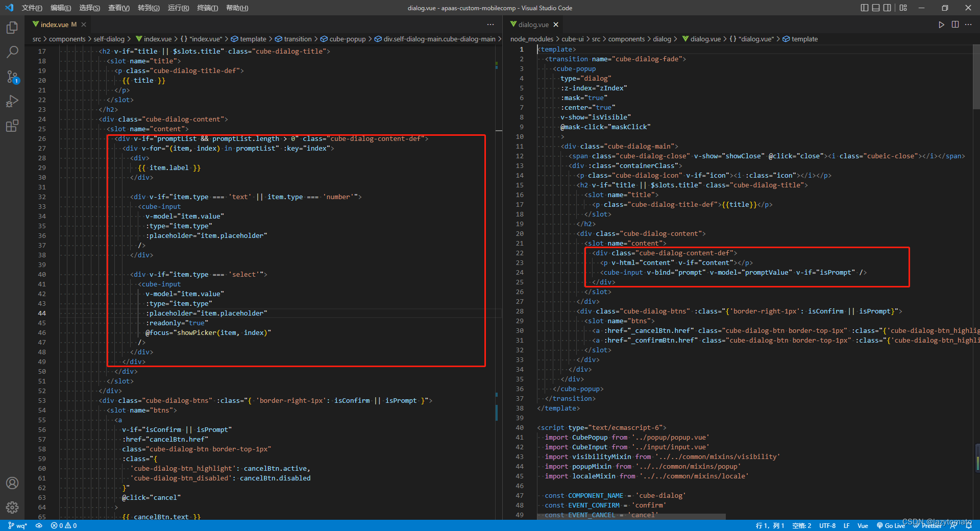Close the index.vue tab
980x531 pixels.
click(84, 25)
